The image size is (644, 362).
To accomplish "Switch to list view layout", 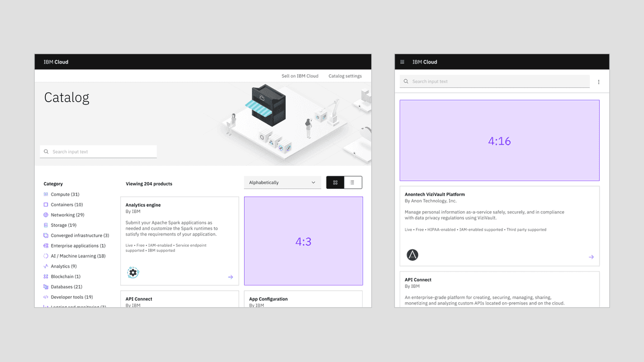I will pos(353,182).
